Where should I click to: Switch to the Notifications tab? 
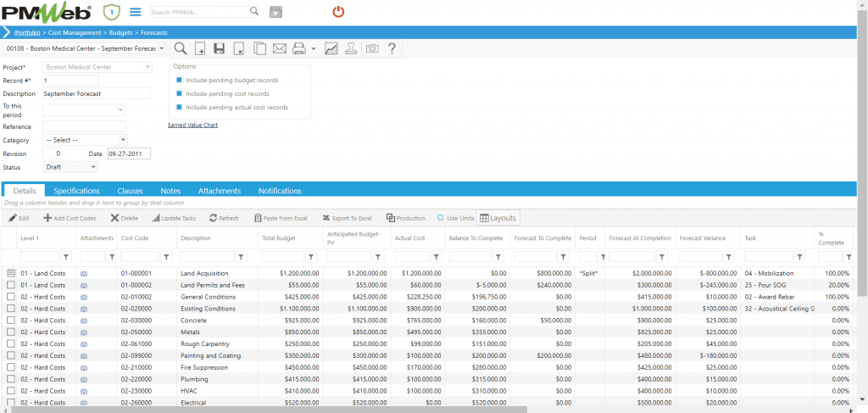pyautogui.click(x=280, y=191)
